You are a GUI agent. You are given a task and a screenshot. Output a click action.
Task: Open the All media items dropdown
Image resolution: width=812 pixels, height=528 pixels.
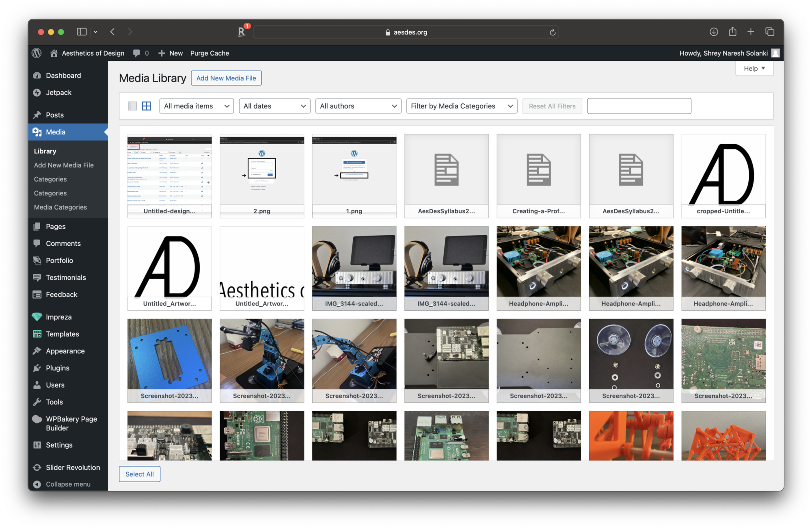point(197,106)
